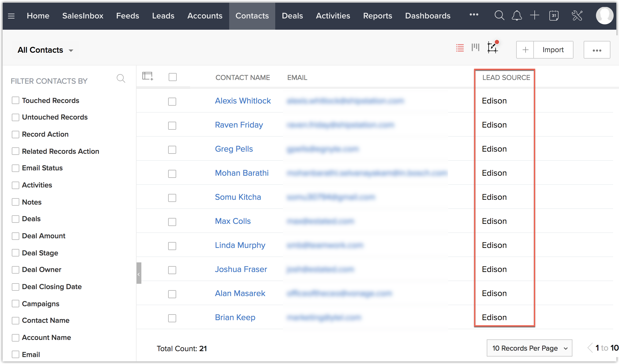Open the calendar icon in the top bar

click(554, 16)
